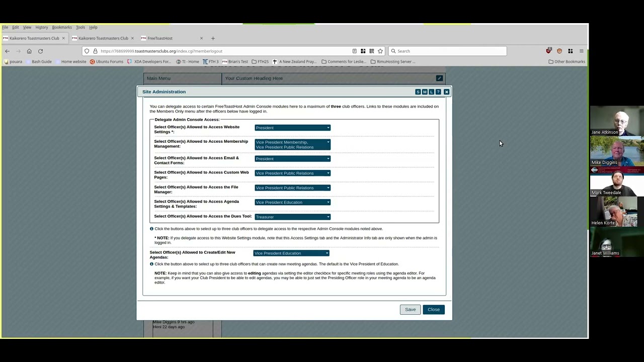Screen dimensions: 644x362
Task: Open the Tools menu
Action: (x=80, y=27)
